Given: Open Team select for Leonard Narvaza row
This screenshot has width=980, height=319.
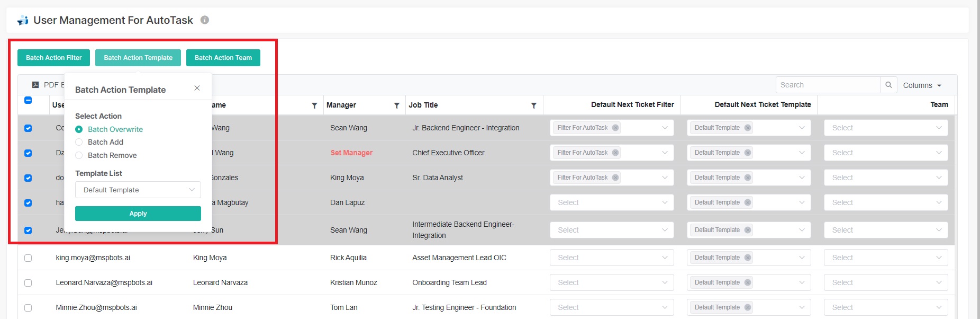Looking at the screenshot, I should coord(885,282).
